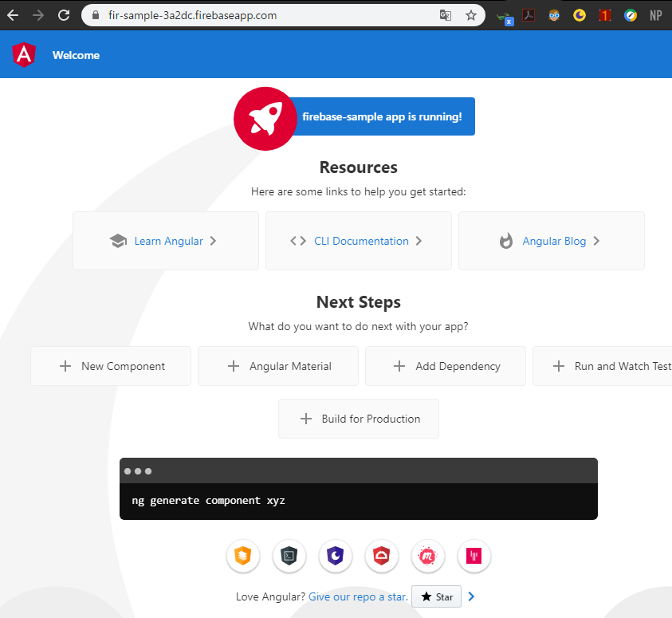Select the Angular Material card

pyautogui.click(x=278, y=366)
